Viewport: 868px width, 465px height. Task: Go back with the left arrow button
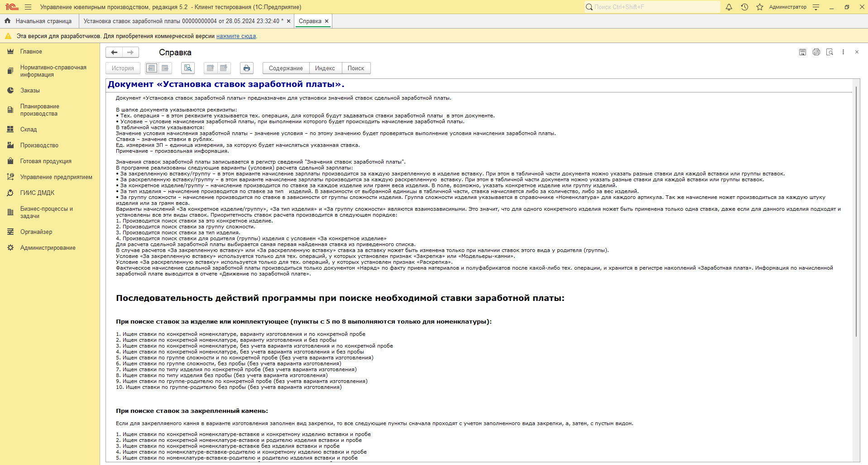114,52
